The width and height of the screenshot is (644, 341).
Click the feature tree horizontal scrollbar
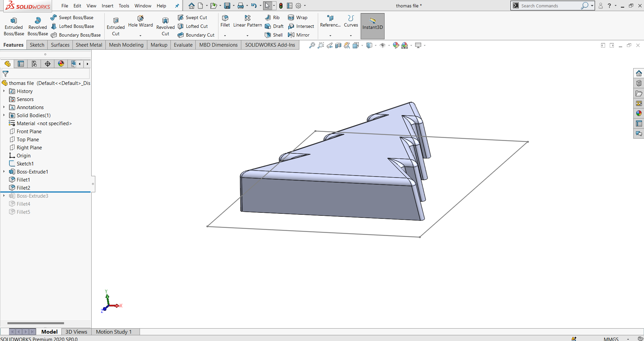(36, 323)
